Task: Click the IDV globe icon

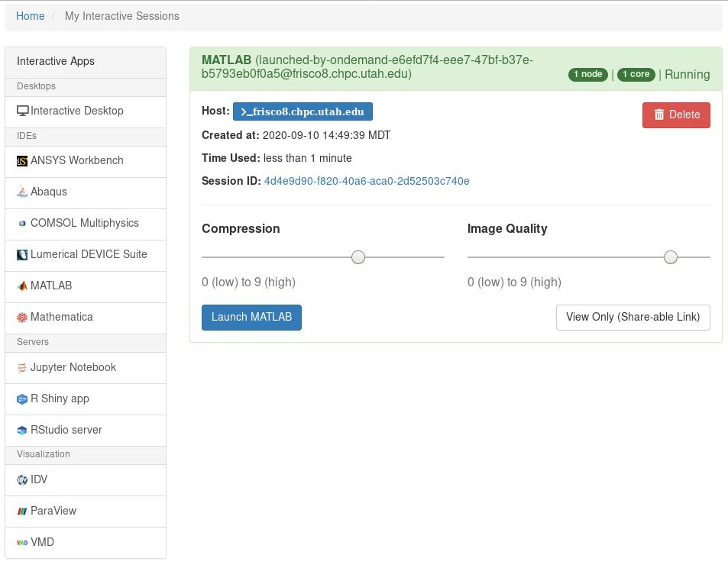Action: (22, 480)
